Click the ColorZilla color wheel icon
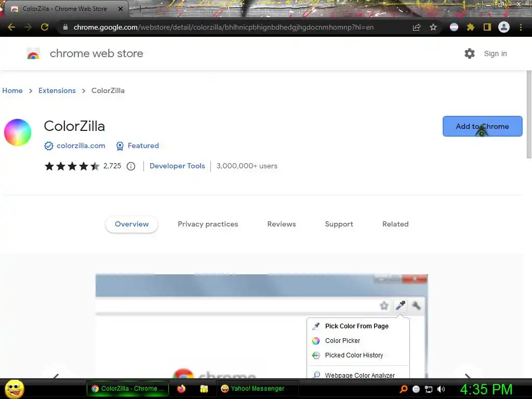This screenshot has width=532, height=399. pos(18,132)
